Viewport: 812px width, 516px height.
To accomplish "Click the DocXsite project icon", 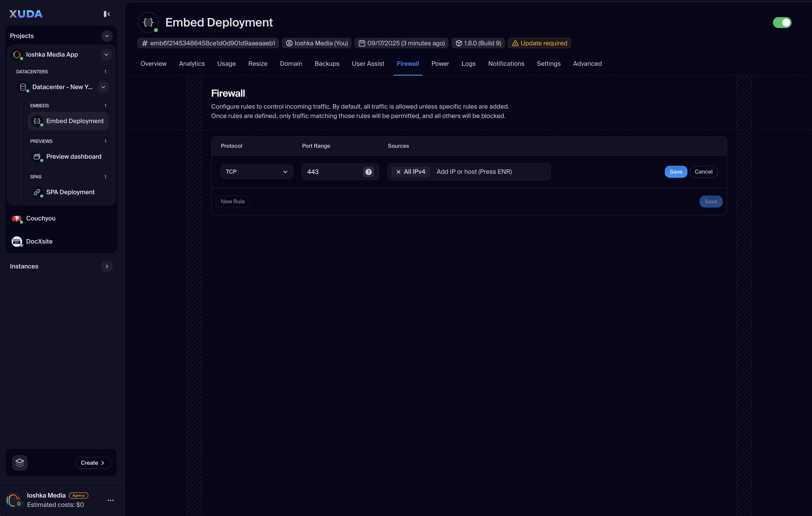I will tap(16, 241).
